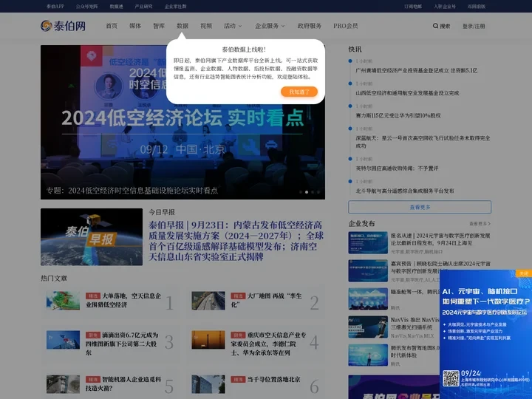Click 泰伯APP in top bar
The image size is (532, 399).
click(x=55, y=7)
